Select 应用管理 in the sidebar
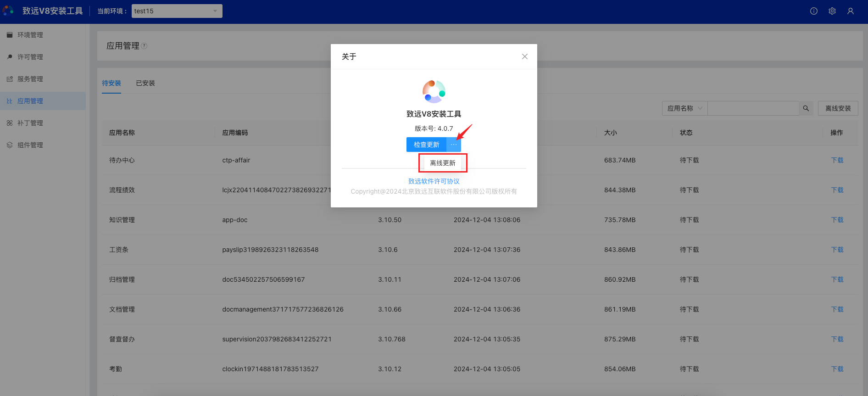The height and width of the screenshot is (396, 868). coord(43,101)
